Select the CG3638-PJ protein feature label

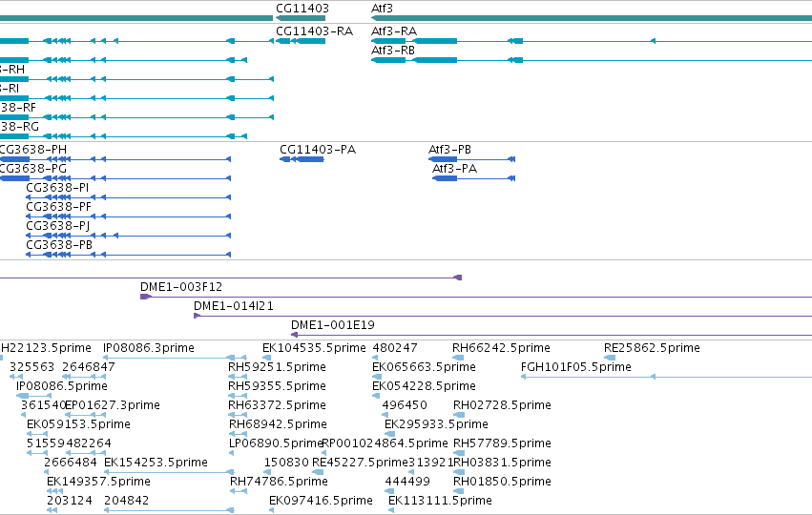(58, 226)
